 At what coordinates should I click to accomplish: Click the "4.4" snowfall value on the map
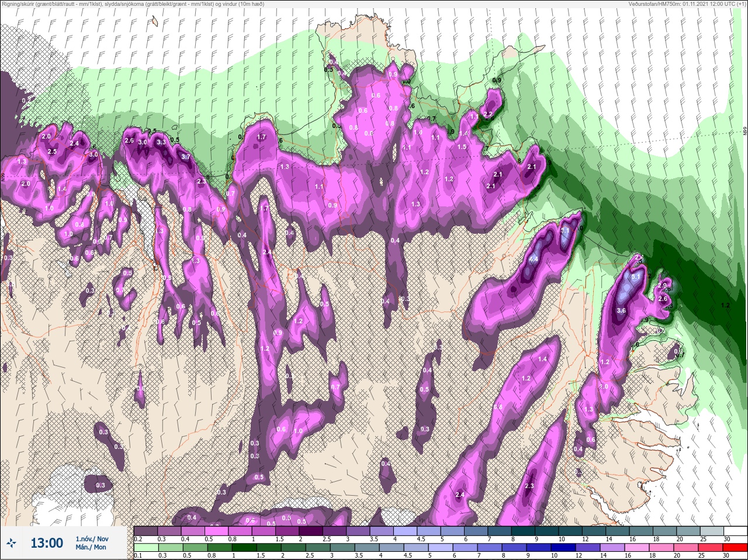tap(533, 259)
